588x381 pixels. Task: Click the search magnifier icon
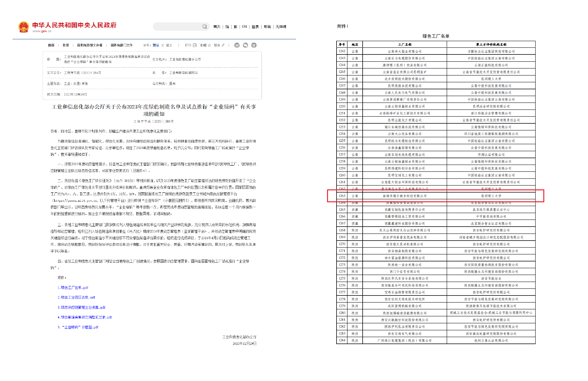[205, 26]
